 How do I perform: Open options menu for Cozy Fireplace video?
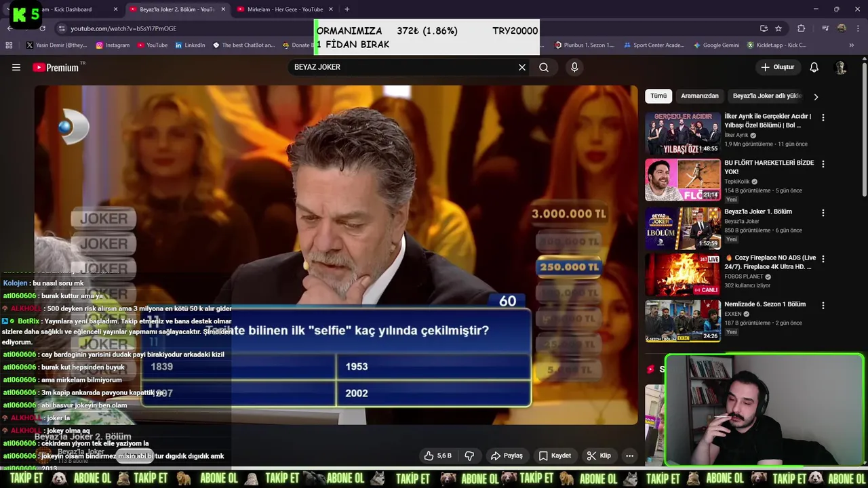tap(823, 259)
